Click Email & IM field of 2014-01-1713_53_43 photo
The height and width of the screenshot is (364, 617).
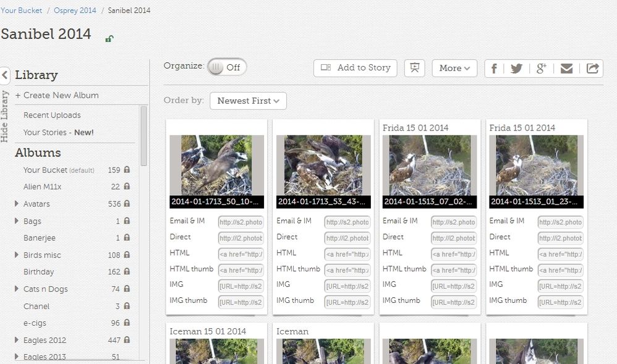click(x=347, y=222)
